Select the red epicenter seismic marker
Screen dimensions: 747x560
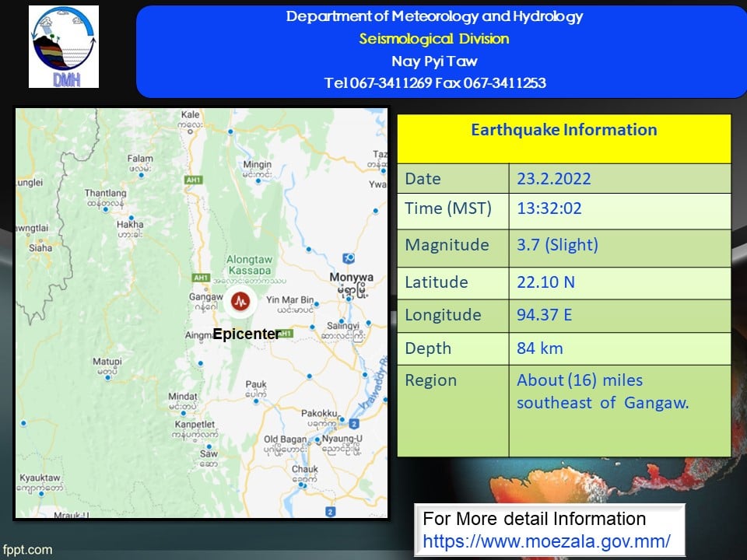pyautogui.click(x=240, y=300)
